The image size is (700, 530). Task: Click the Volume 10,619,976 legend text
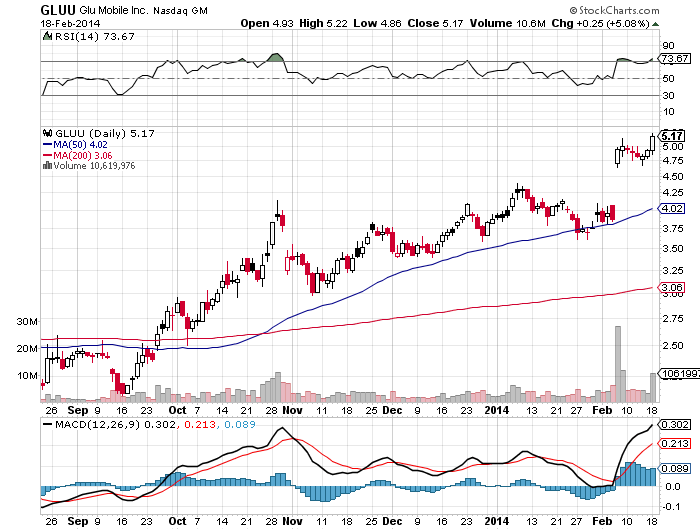point(94,166)
